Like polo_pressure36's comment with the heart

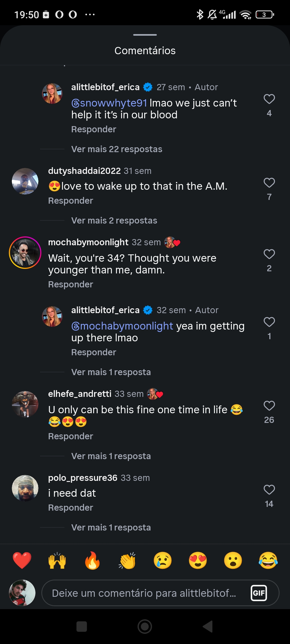click(269, 490)
